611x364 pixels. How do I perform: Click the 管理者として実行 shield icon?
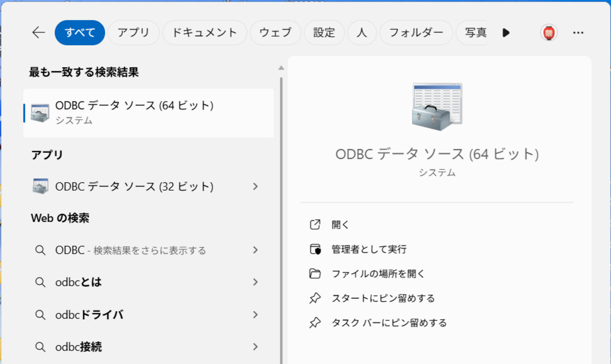(315, 249)
